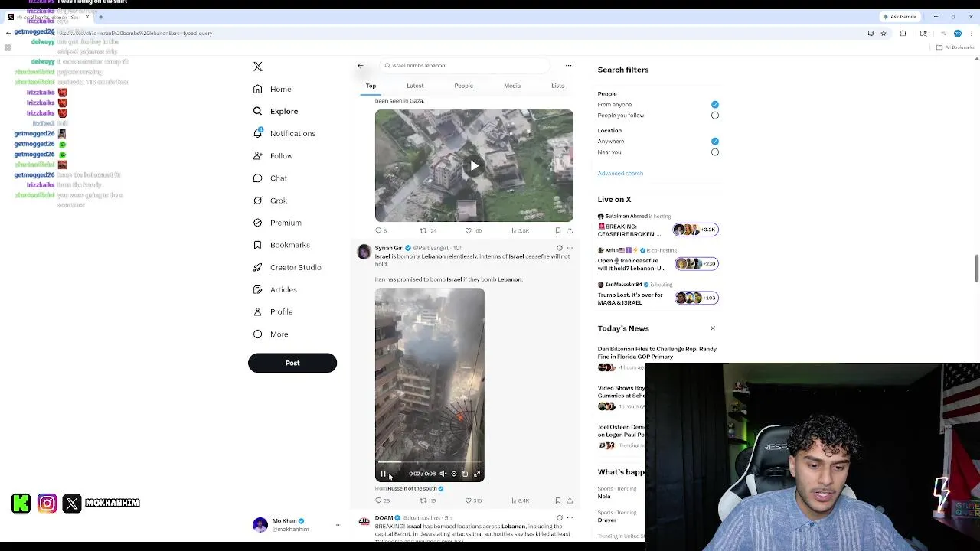Screen dimensions: 980x551
Task: Open Notifications in sidebar
Action: tap(284, 134)
